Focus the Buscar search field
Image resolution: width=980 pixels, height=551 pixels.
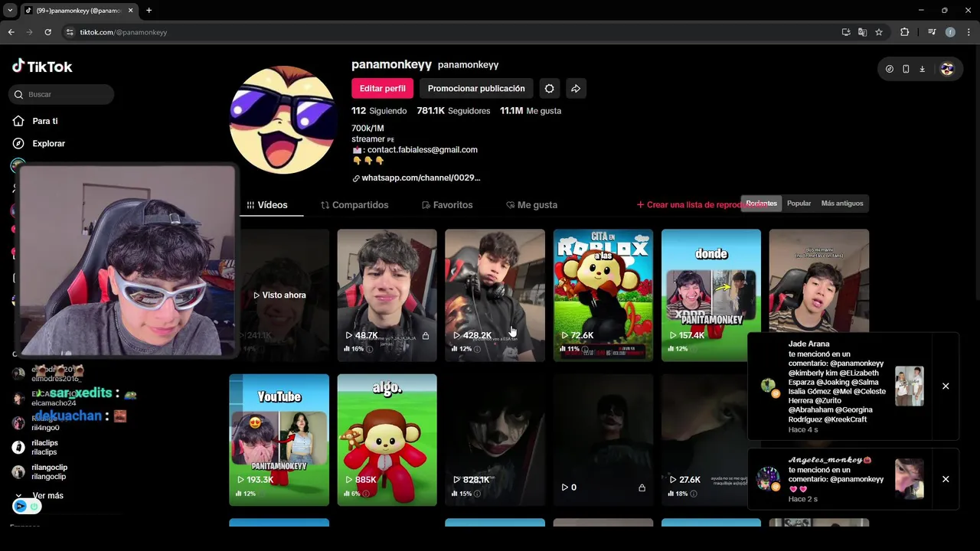pyautogui.click(x=61, y=94)
